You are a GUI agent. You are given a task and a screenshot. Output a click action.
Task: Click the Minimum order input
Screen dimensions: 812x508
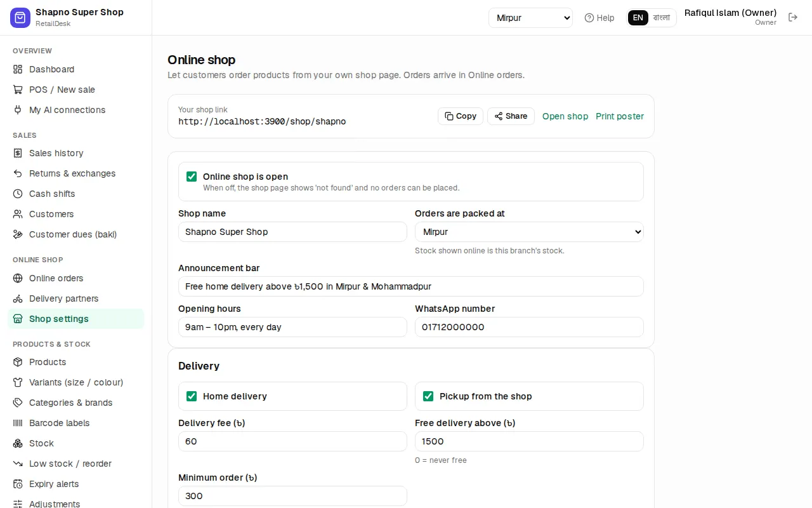[x=292, y=496]
